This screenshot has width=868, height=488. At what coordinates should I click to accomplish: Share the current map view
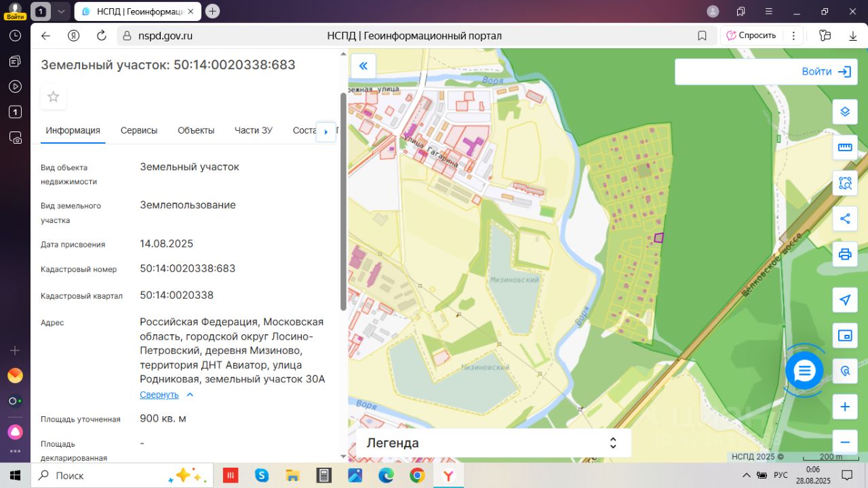point(845,218)
